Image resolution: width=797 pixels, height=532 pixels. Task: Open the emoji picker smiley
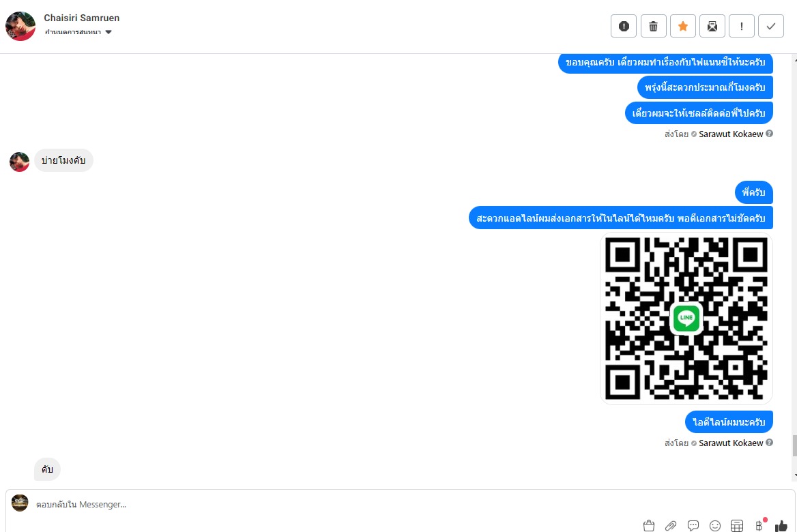coord(715,525)
